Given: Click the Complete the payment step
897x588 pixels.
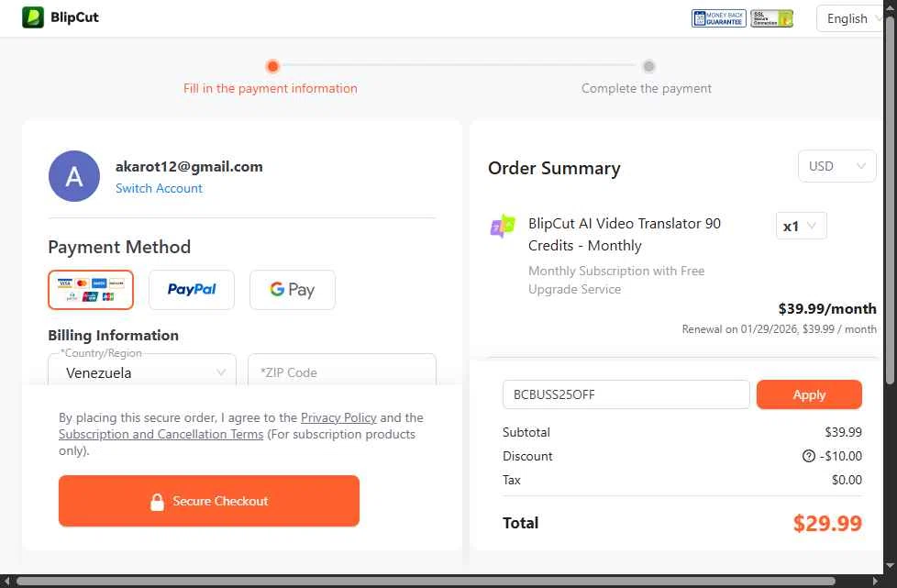Looking at the screenshot, I should 647,88.
